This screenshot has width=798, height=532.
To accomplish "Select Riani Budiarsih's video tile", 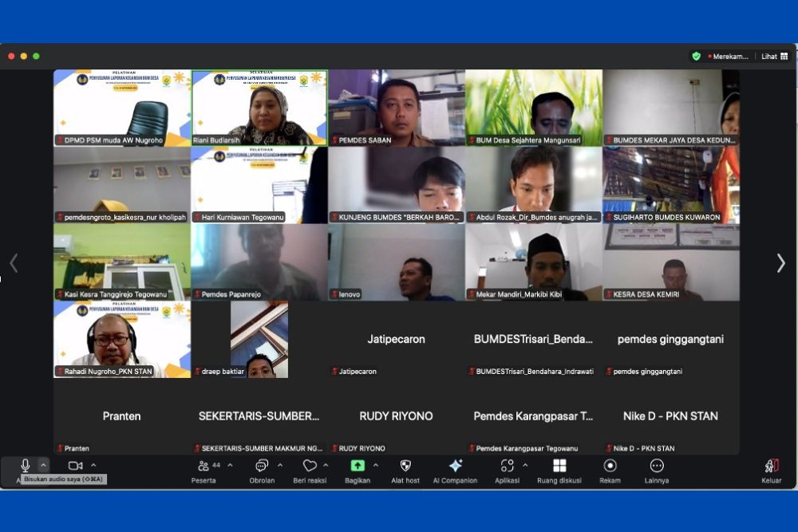I will coord(259,108).
